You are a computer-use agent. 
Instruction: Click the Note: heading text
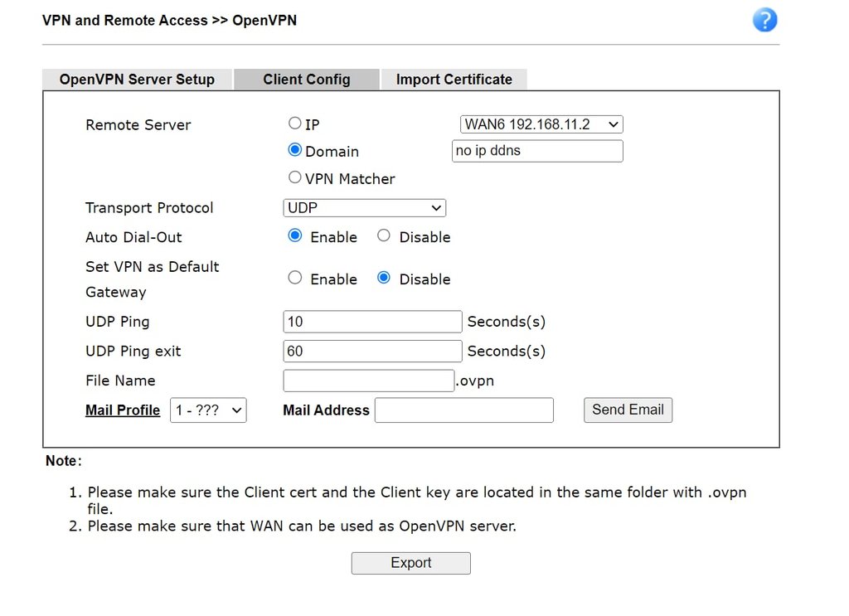[x=64, y=461]
